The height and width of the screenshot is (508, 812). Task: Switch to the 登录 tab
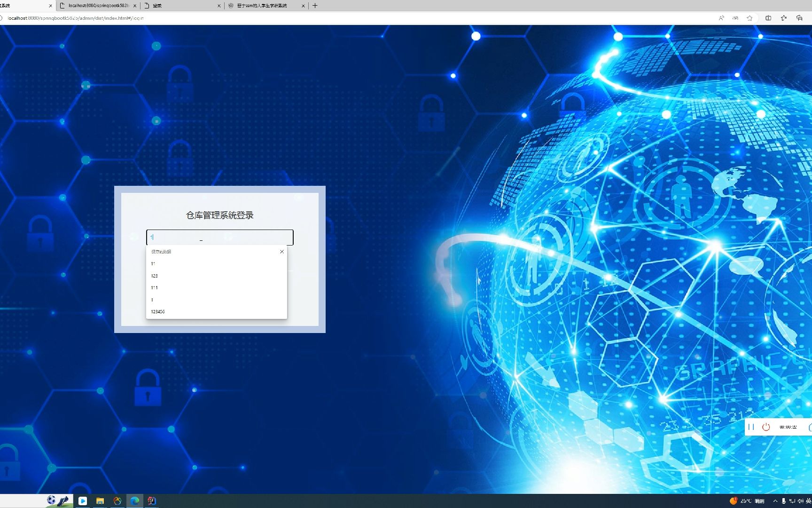[x=182, y=6]
